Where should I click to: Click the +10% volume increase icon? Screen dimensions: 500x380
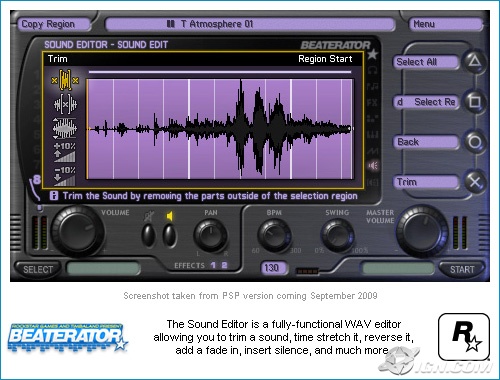tap(65, 152)
